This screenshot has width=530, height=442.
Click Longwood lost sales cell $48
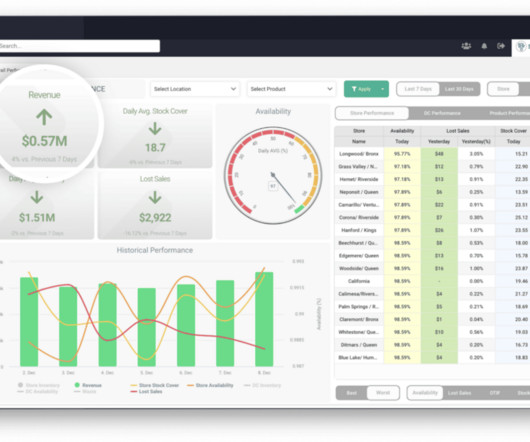tap(439, 154)
